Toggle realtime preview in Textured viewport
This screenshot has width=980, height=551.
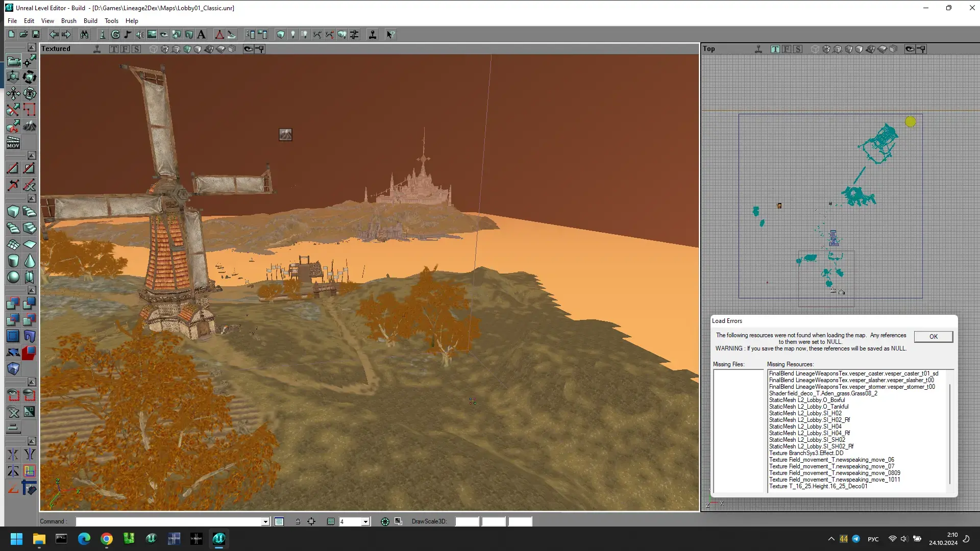(96, 49)
